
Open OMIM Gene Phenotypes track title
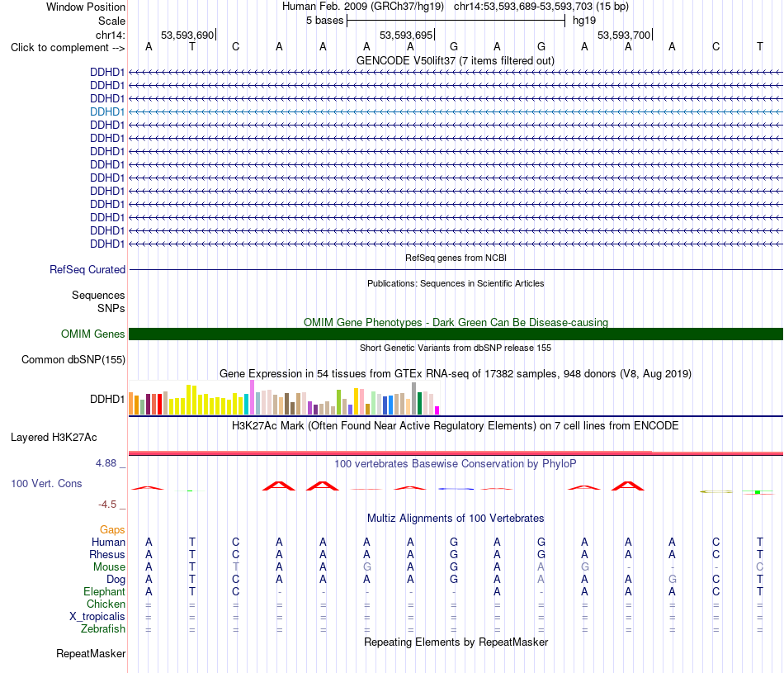(456, 322)
